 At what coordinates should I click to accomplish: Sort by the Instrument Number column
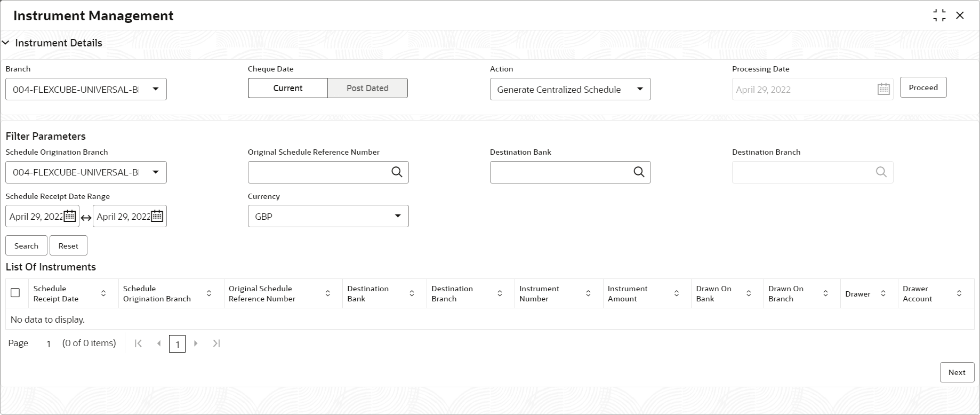(588, 293)
